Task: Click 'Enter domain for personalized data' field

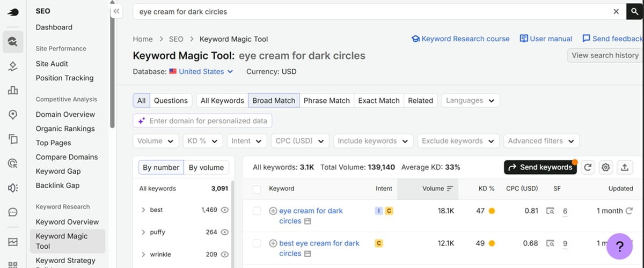Action: 202,121
